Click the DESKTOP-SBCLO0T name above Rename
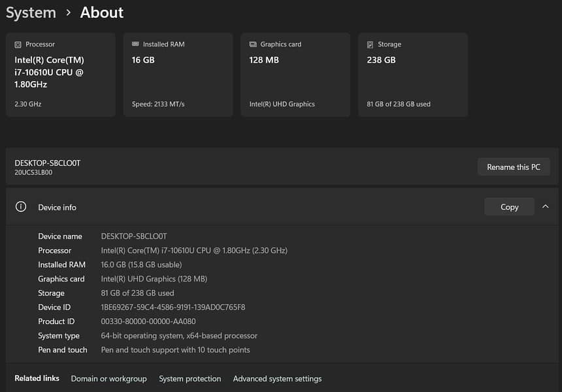Screen dimensions: 562x392 pos(47,163)
